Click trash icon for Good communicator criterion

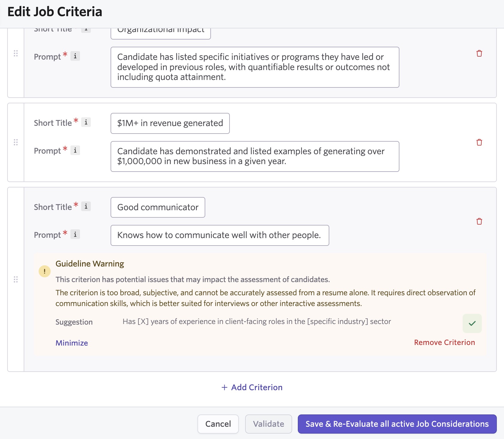pos(479,221)
